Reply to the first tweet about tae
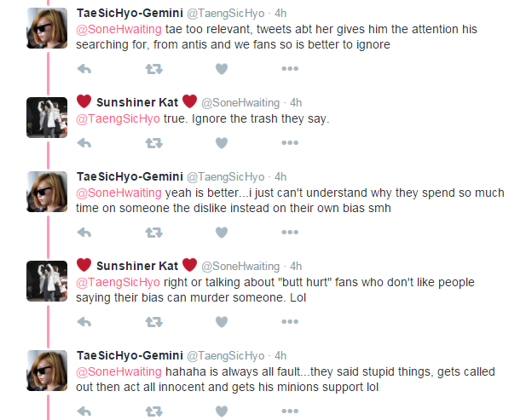 (84, 69)
